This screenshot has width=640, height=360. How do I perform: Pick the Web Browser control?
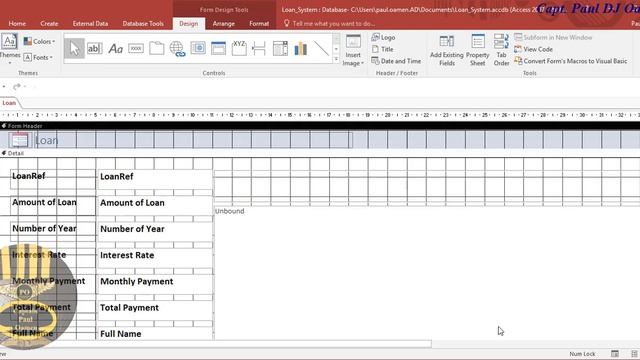pos(198,49)
